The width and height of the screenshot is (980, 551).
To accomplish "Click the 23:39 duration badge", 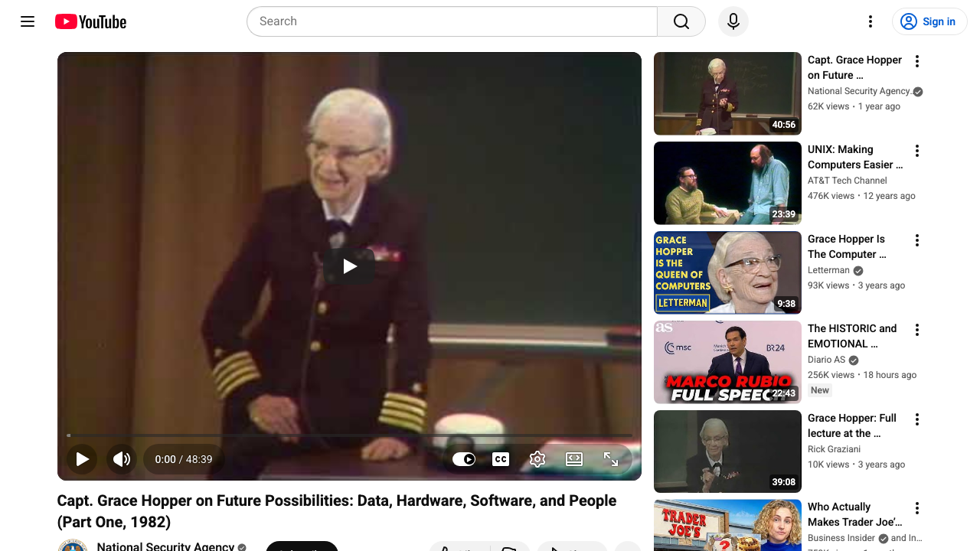I will pos(783,214).
